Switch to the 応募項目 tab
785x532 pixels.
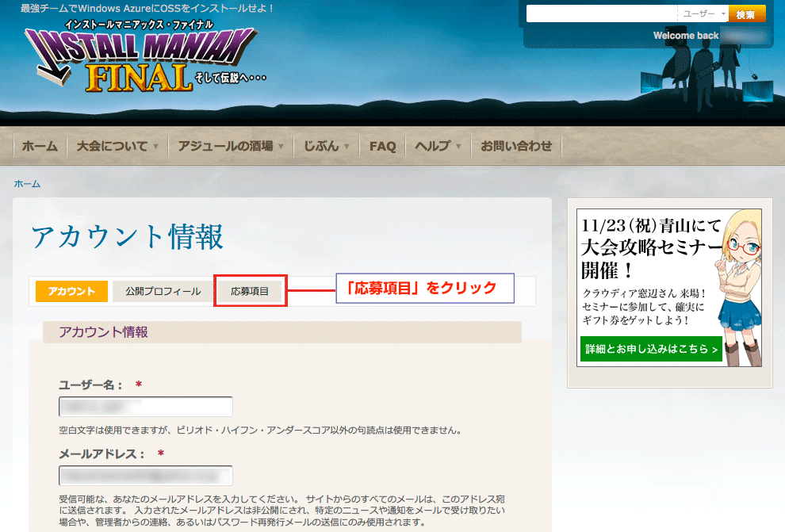[x=250, y=291]
